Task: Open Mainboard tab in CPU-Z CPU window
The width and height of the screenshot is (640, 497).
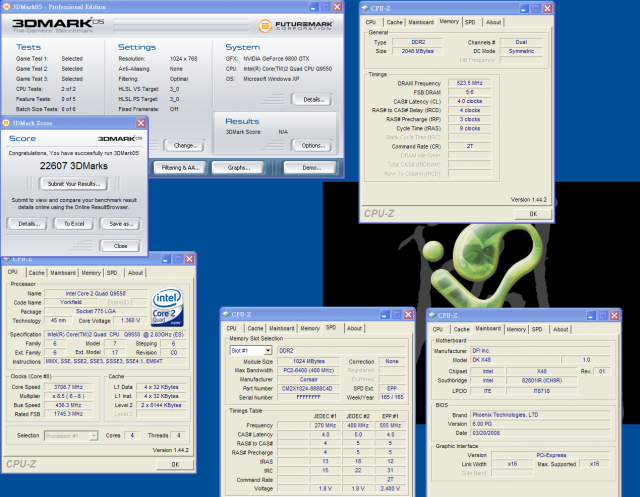Action: 63,273
